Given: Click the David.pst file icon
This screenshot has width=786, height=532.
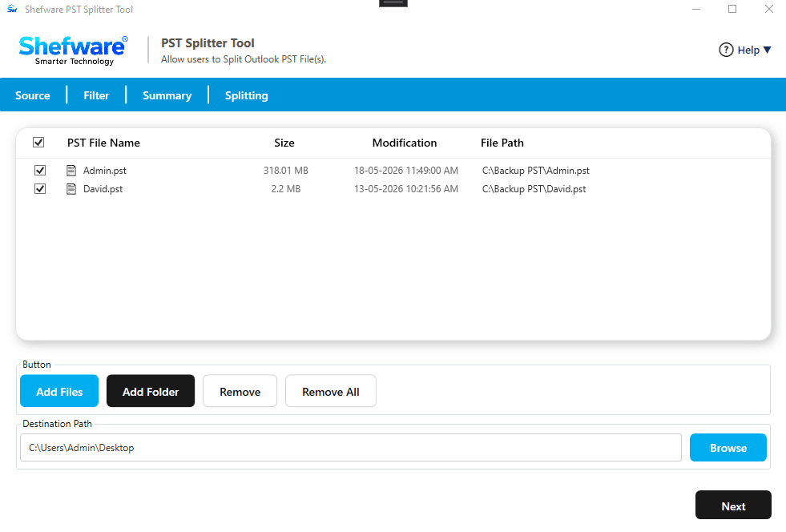Looking at the screenshot, I should click(x=71, y=189).
